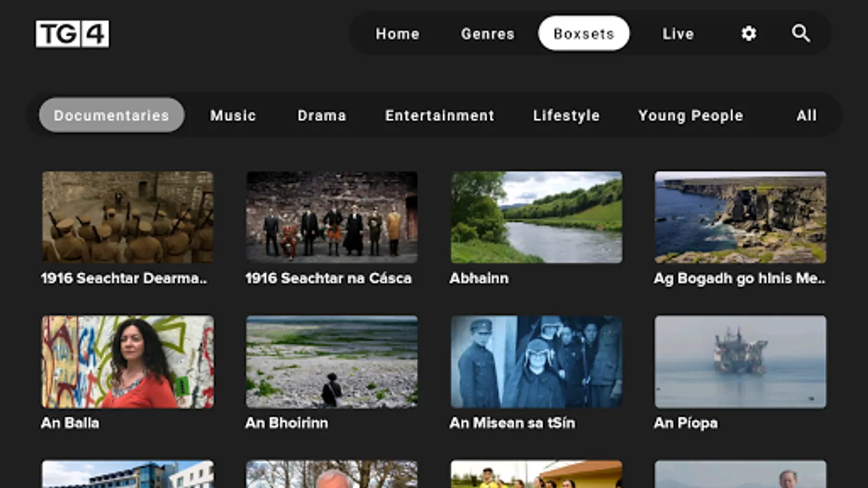
Task: Open the Abhainn river thumbnail
Action: tap(537, 217)
